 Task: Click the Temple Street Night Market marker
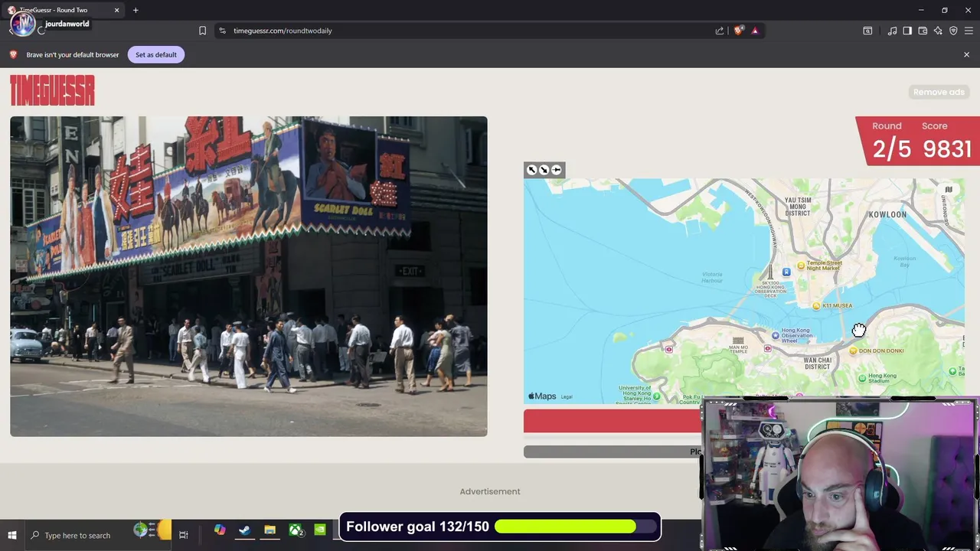[x=801, y=266]
